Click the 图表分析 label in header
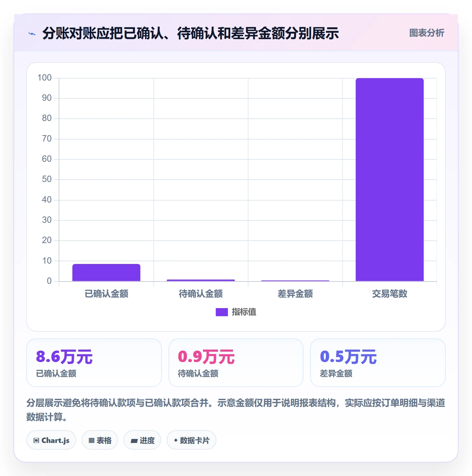The width and height of the screenshot is (472, 476). [426, 33]
